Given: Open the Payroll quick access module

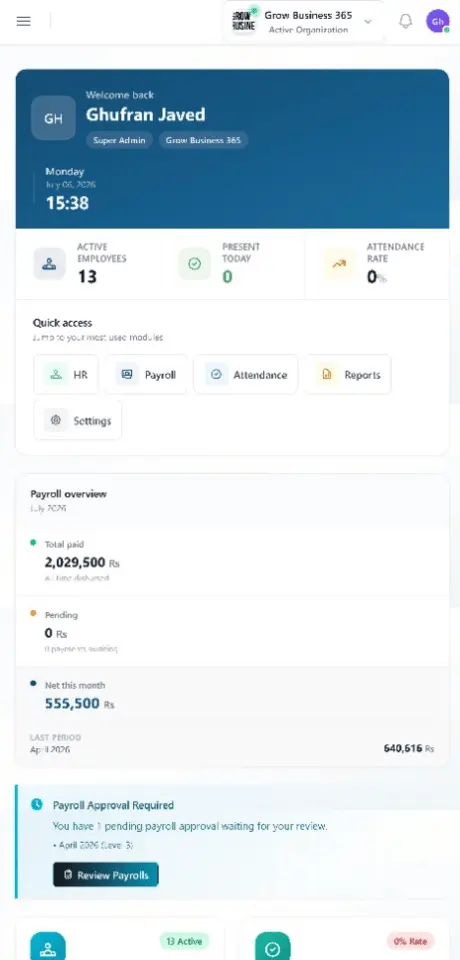Looking at the screenshot, I should click(146, 375).
